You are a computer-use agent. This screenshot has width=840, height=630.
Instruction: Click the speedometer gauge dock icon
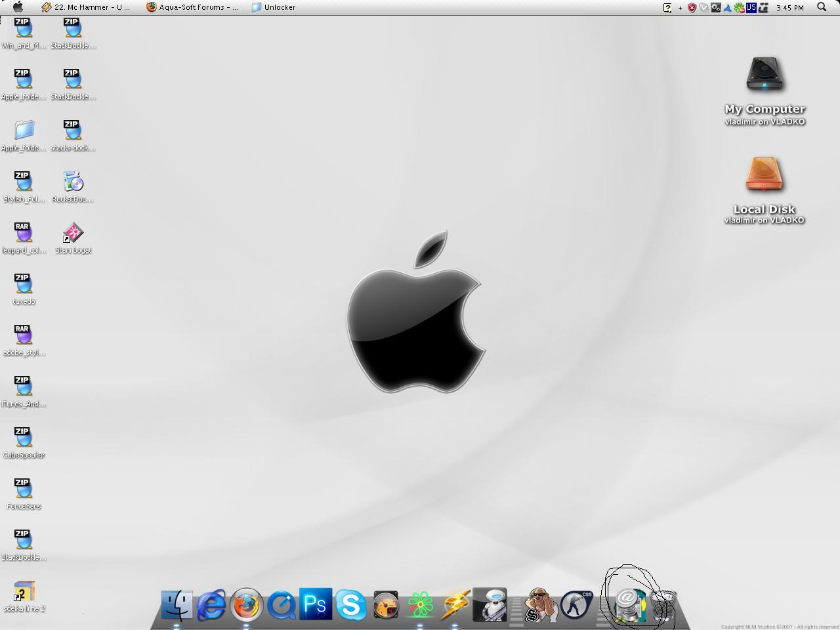pyautogui.click(x=386, y=605)
